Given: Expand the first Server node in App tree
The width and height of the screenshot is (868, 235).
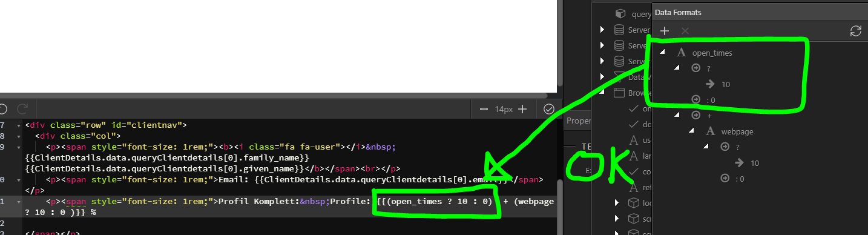Looking at the screenshot, I should pos(602,30).
